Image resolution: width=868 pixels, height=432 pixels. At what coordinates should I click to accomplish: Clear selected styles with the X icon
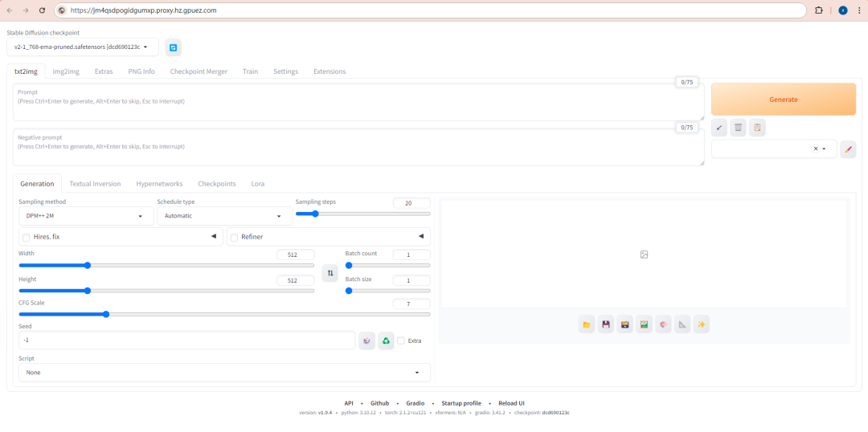[x=816, y=149]
